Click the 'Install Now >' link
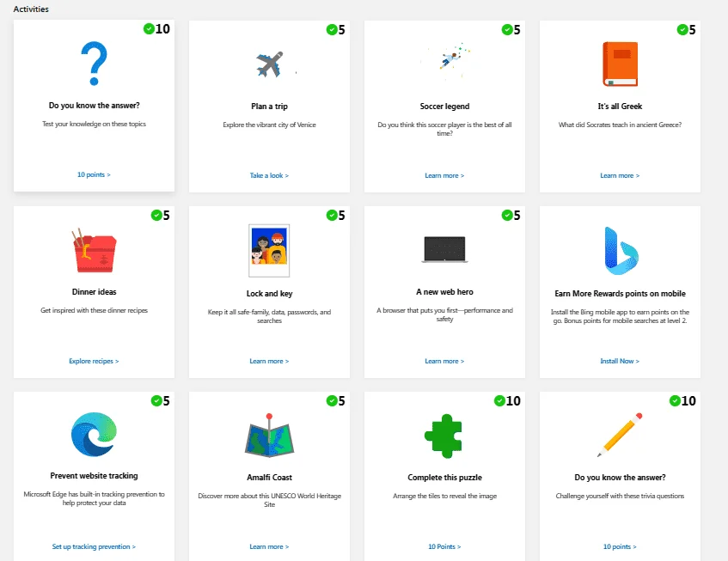Viewport: 728px width, 561px height. [x=620, y=361]
